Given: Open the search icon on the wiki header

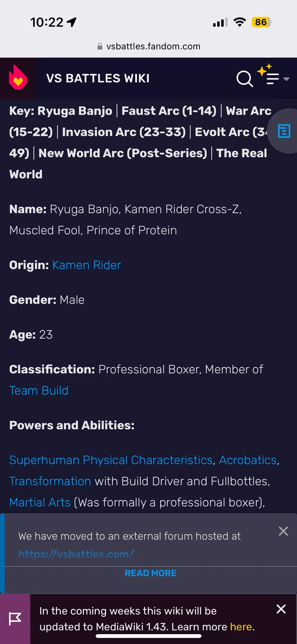Looking at the screenshot, I should (x=244, y=79).
